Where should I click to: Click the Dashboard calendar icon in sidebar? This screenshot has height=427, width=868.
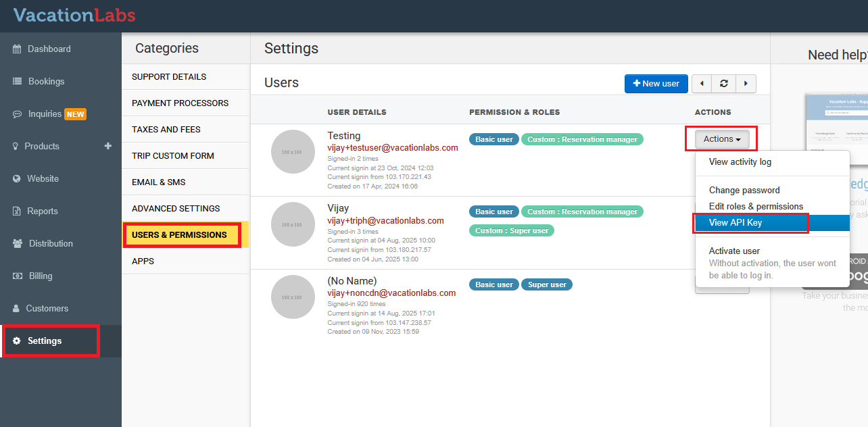[x=16, y=49]
